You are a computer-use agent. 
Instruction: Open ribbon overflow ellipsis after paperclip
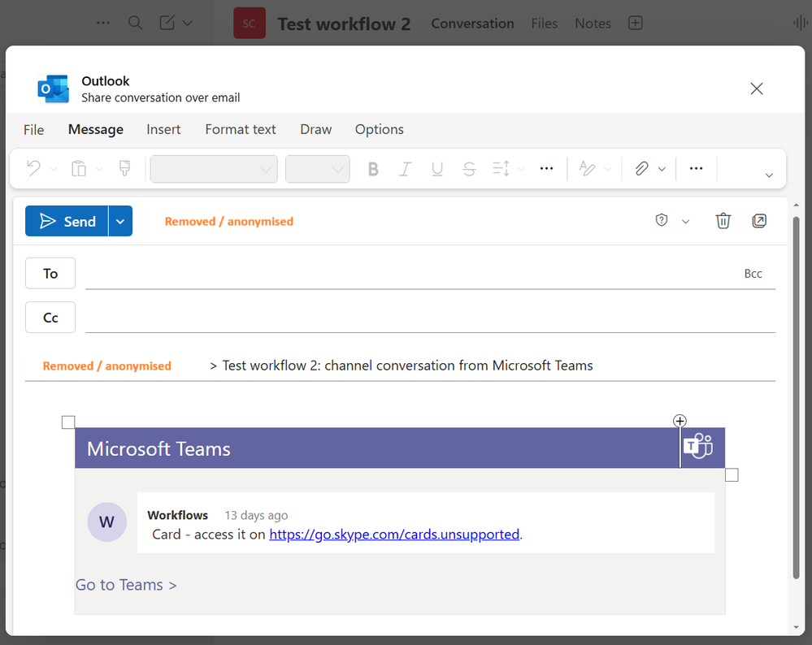[x=696, y=168]
